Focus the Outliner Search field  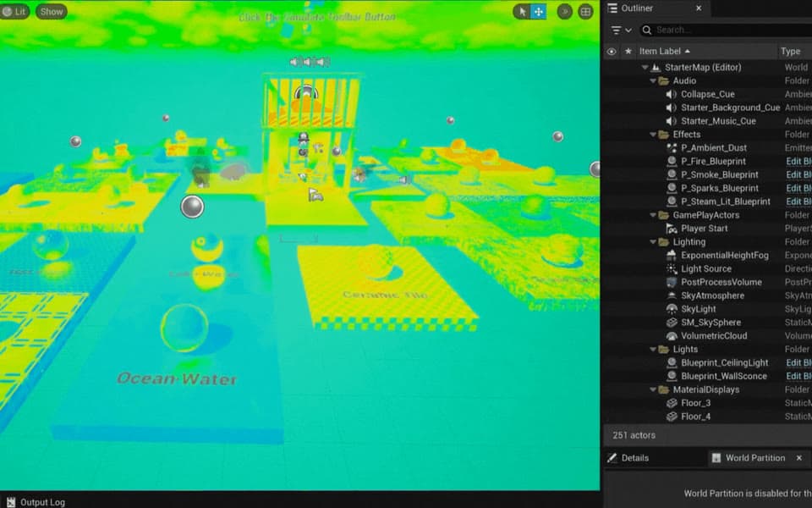(x=725, y=30)
